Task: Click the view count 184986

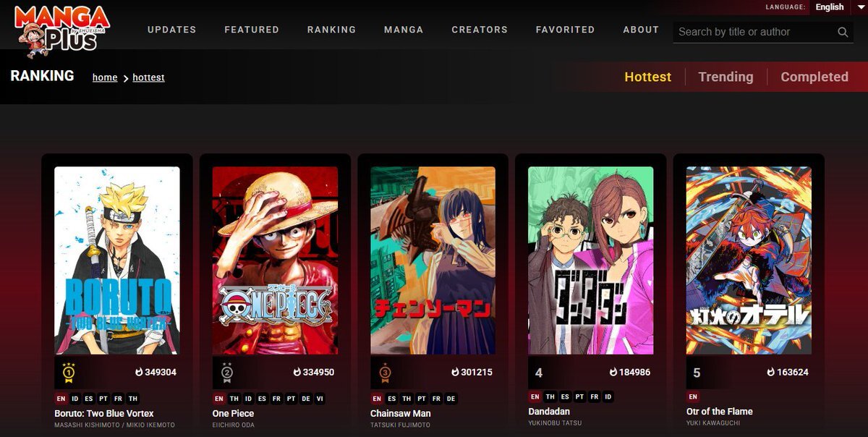Action: tap(634, 373)
